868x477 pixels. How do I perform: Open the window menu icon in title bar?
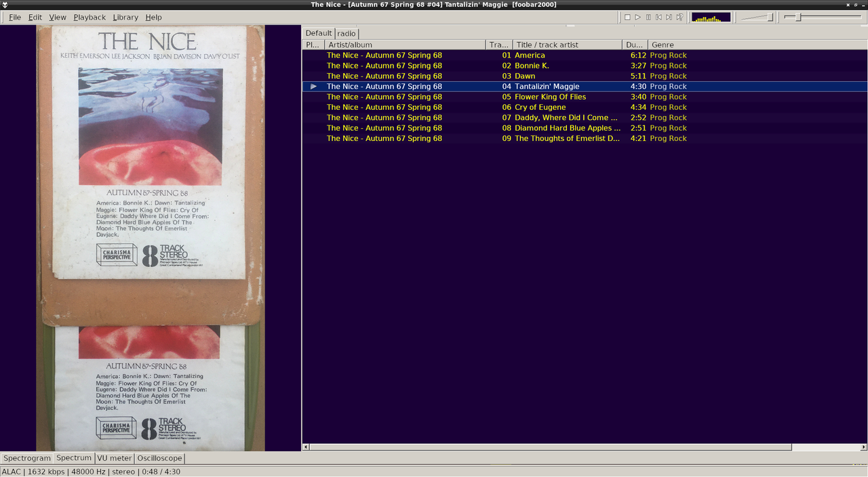(5, 5)
